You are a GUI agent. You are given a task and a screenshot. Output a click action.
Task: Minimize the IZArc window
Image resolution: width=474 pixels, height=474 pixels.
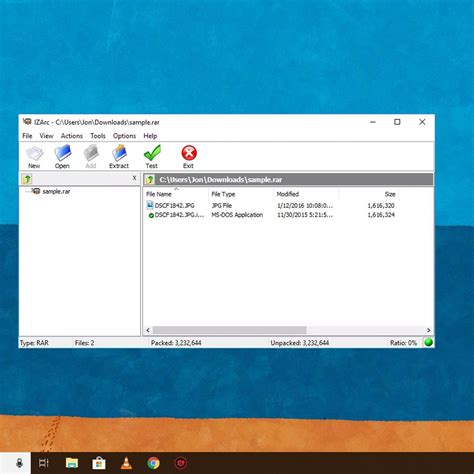pyautogui.click(x=373, y=122)
